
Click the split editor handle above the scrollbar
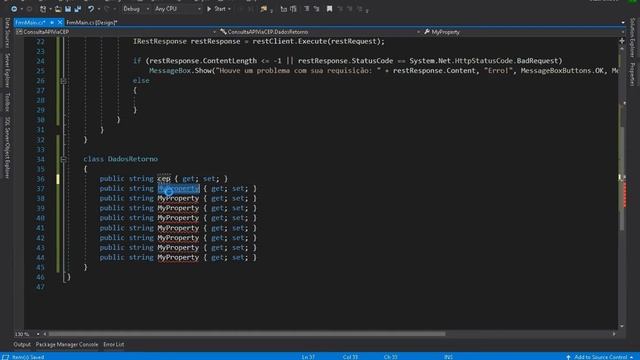tap(622, 40)
